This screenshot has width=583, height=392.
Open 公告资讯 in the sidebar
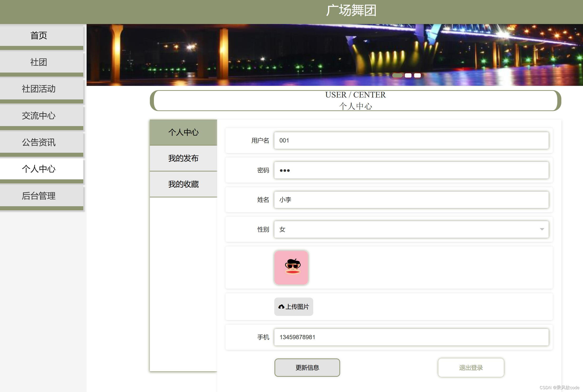39,142
